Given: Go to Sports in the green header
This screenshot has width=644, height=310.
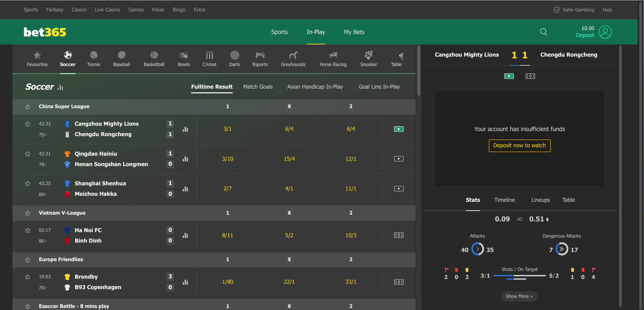Looking at the screenshot, I should [x=280, y=32].
